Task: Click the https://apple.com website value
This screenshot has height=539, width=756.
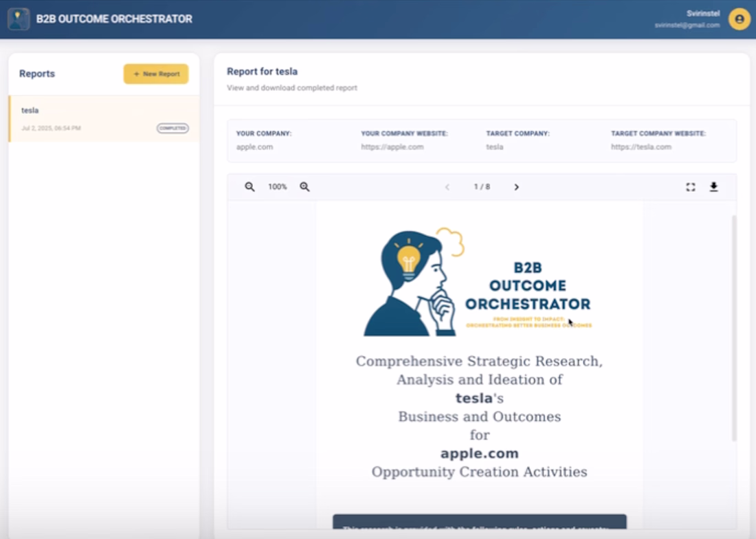Action: (x=392, y=147)
